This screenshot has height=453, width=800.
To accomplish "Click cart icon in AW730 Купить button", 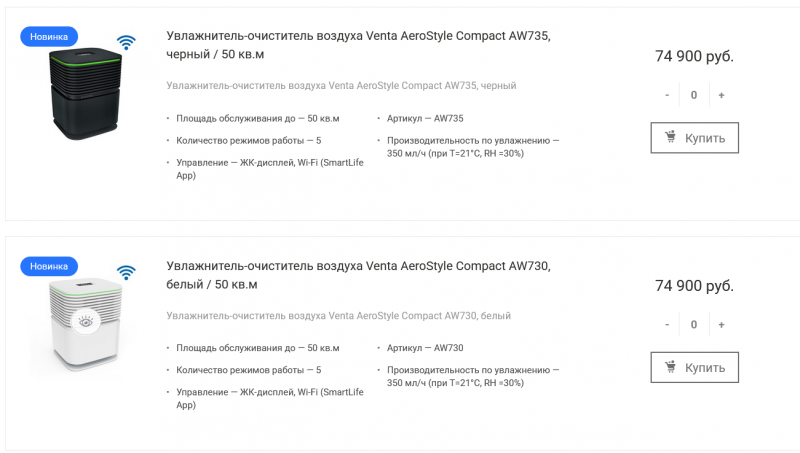I will 670,367.
